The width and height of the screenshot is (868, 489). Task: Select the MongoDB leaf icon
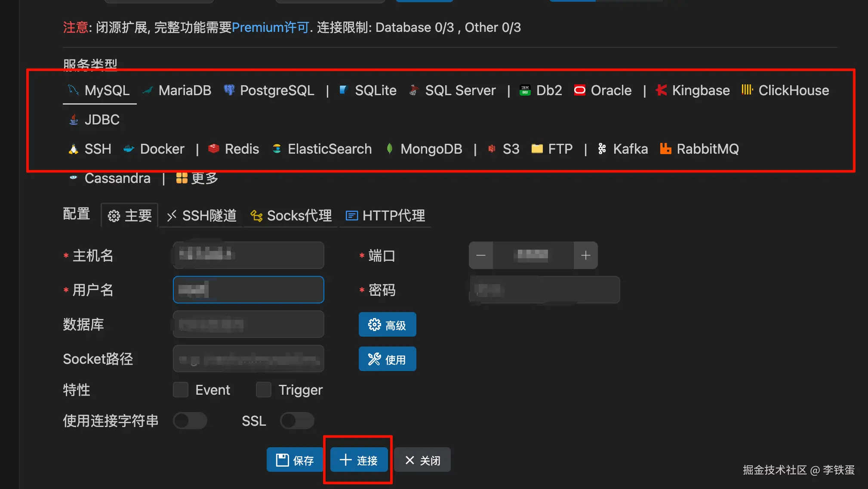pos(390,149)
